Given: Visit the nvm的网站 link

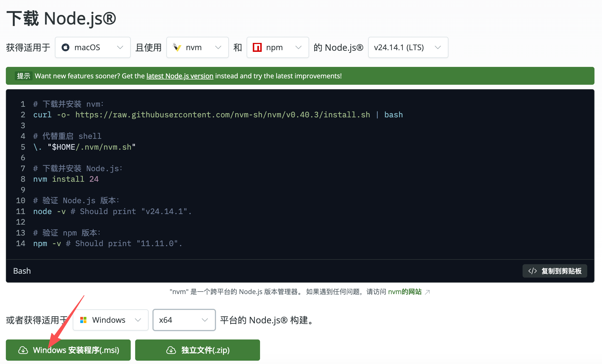Looking at the screenshot, I should click(405, 292).
